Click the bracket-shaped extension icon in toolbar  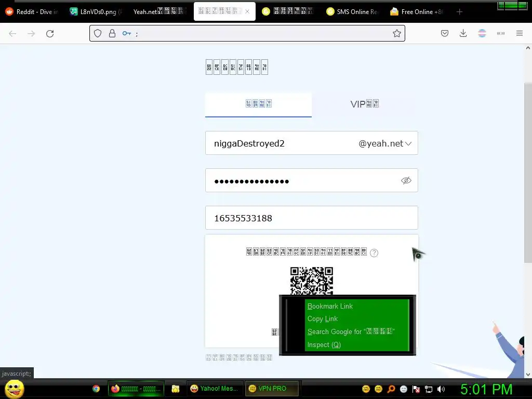coord(501,33)
